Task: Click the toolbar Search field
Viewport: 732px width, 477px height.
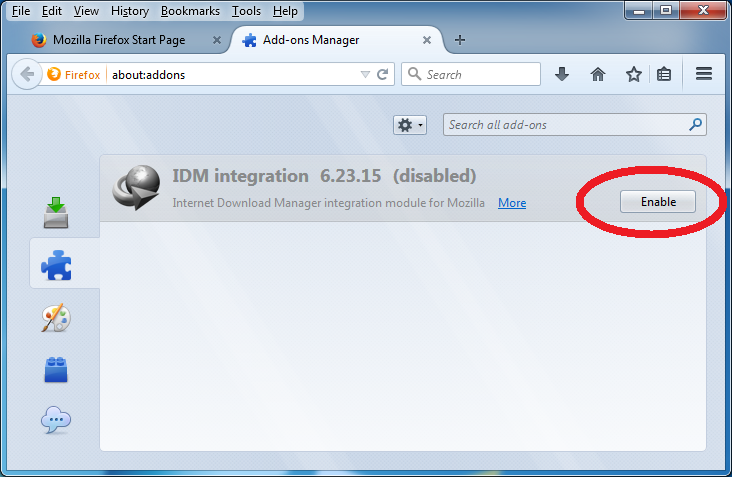Action: coord(471,74)
